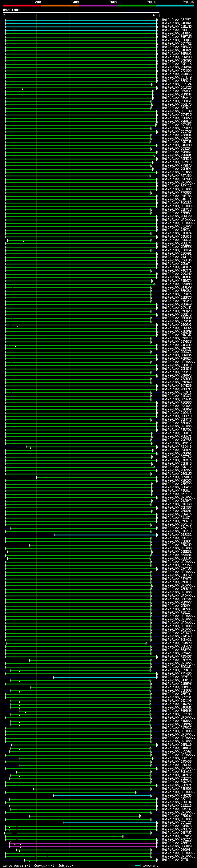The image size is (197, 868).
Task: Click the UniRef100_Q58DT1 label
Action: [177, 582]
